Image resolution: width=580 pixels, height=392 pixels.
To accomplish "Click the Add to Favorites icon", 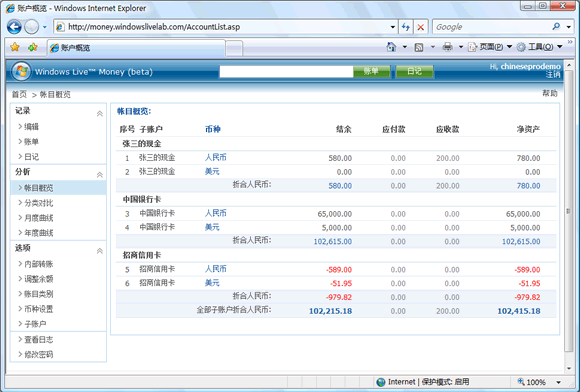I will (x=33, y=47).
